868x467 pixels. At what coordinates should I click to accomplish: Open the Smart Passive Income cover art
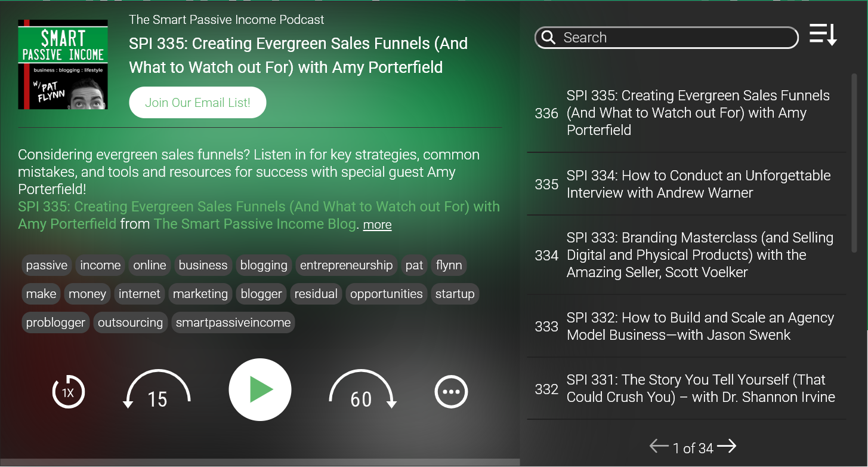63,64
